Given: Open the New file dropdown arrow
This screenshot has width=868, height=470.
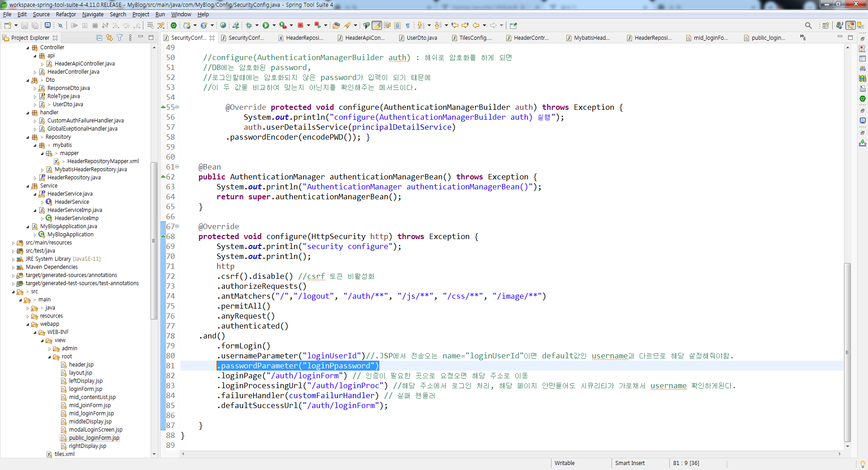Looking at the screenshot, I should [x=16, y=25].
